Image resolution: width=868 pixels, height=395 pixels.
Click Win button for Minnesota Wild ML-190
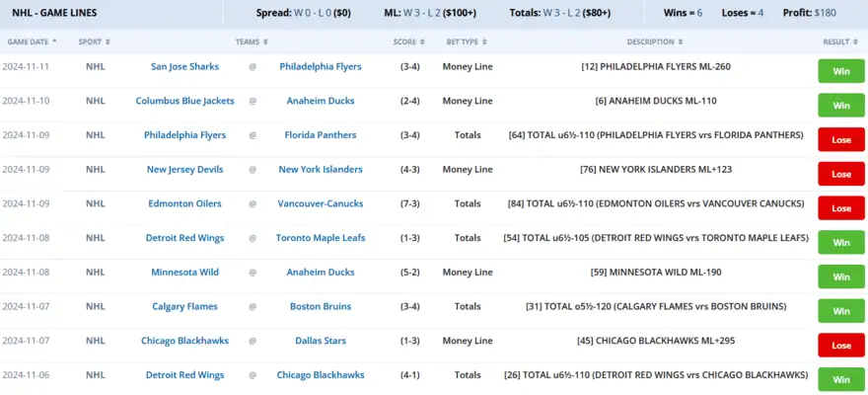(841, 277)
